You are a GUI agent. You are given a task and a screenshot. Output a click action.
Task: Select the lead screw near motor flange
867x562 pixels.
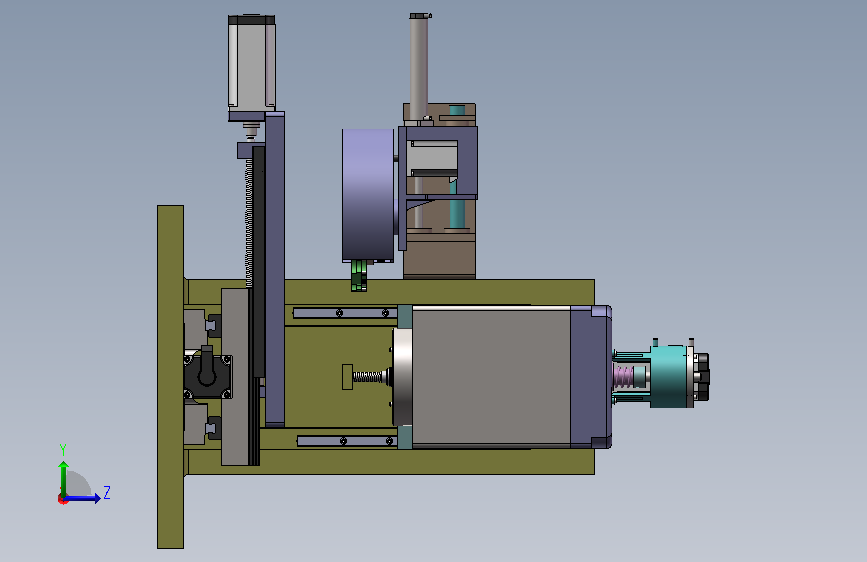point(369,377)
